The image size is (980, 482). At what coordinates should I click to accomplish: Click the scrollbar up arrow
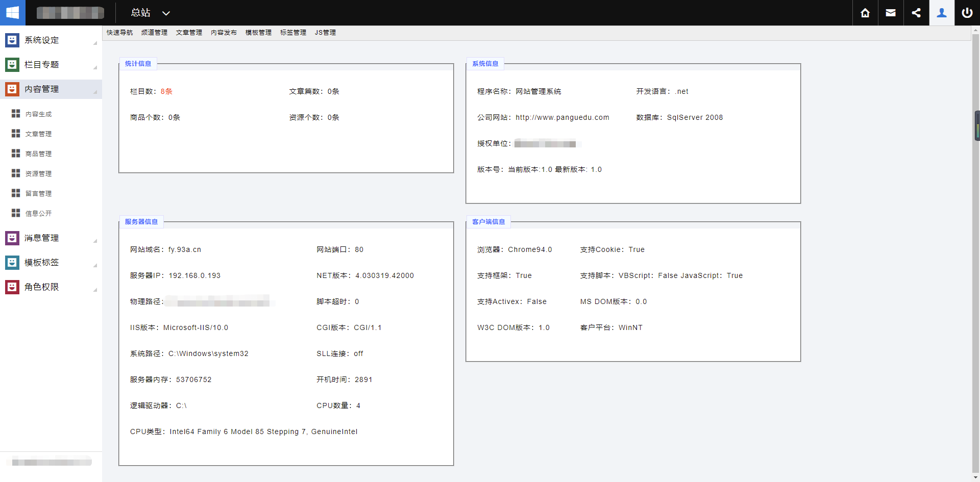click(x=976, y=30)
